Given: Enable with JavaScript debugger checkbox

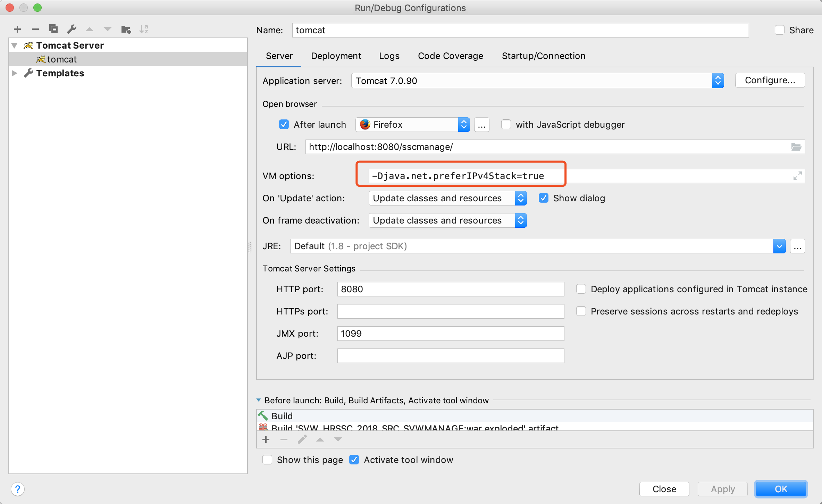Looking at the screenshot, I should (506, 124).
